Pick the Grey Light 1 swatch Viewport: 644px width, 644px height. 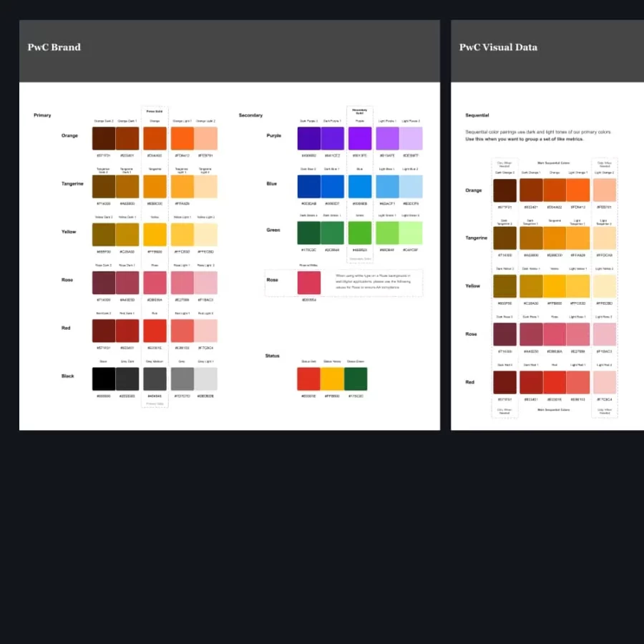(182, 379)
